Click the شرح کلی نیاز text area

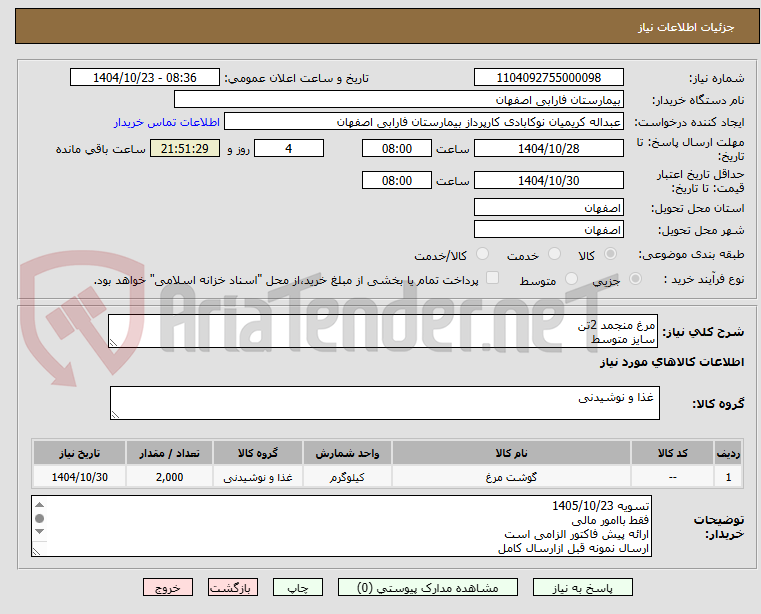383,331
